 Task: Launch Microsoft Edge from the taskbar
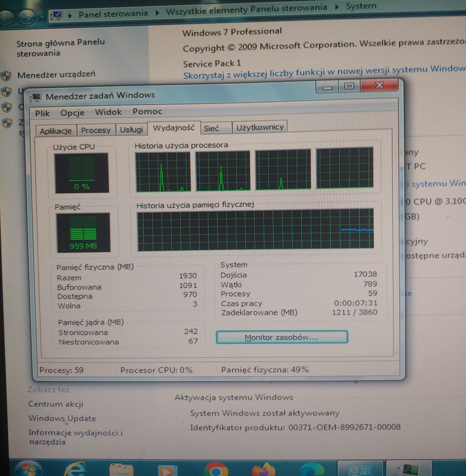tap(312, 469)
